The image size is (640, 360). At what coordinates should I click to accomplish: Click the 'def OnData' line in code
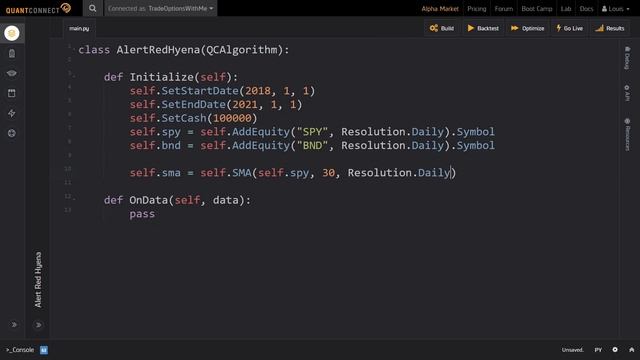(177, 200)
